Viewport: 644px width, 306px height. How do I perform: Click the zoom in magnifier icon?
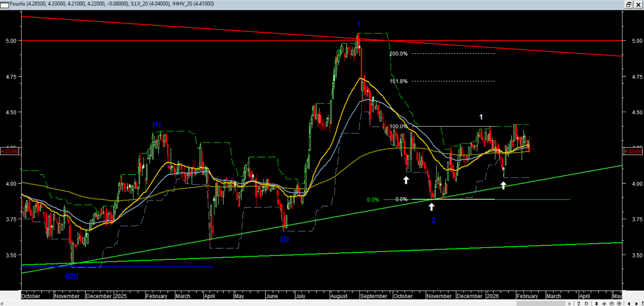(619, 304)
